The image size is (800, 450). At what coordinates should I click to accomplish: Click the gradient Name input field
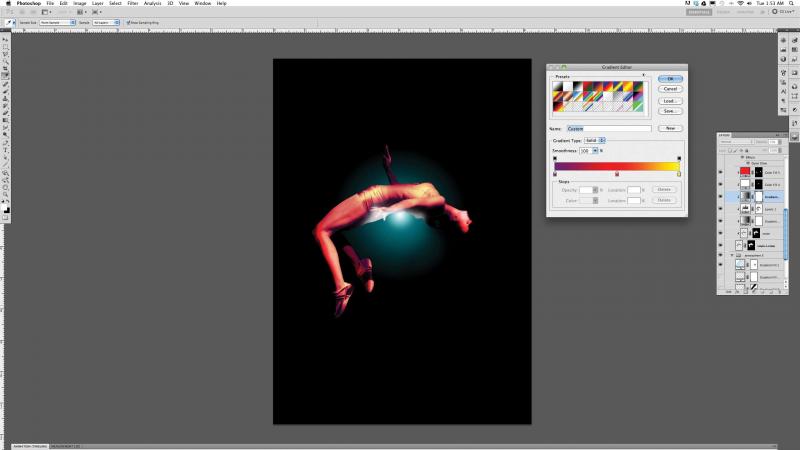(608, 128)
